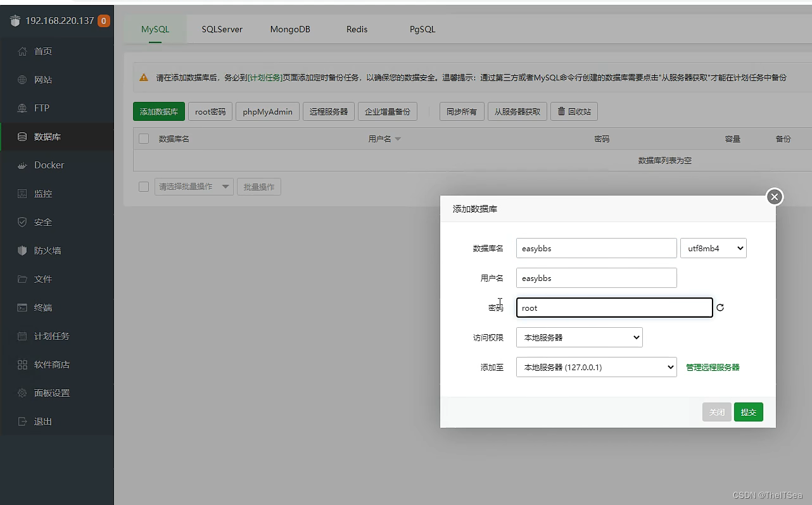Open the 管理远程服务器 link

point(713,367)
